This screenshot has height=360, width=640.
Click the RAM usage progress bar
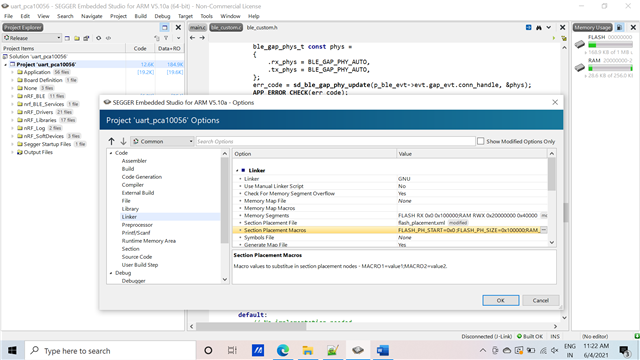coord(610,68)
